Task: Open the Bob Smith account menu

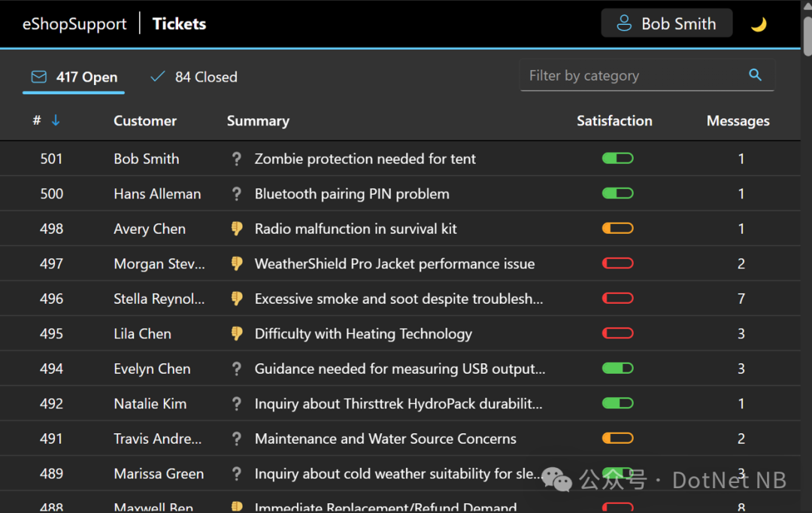Action: tap(667, 23)
